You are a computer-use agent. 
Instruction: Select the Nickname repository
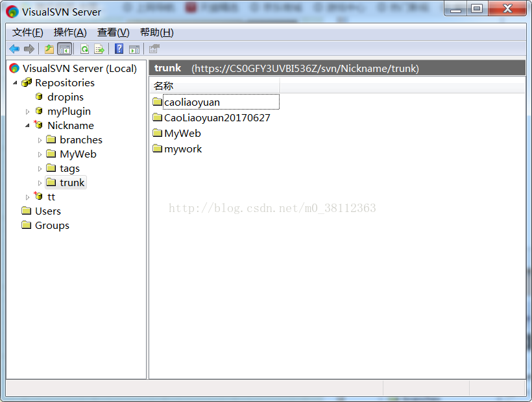coord(71,125)
